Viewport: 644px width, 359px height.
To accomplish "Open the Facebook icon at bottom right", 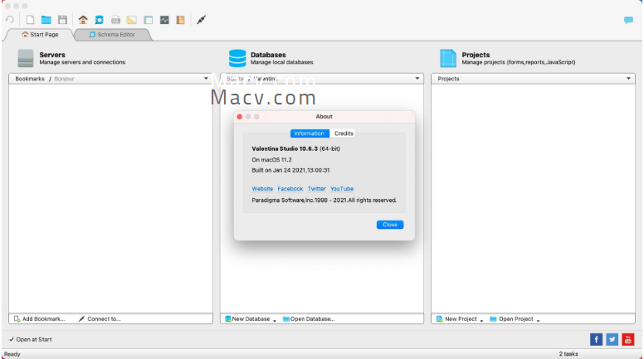I will click(596, 339).
